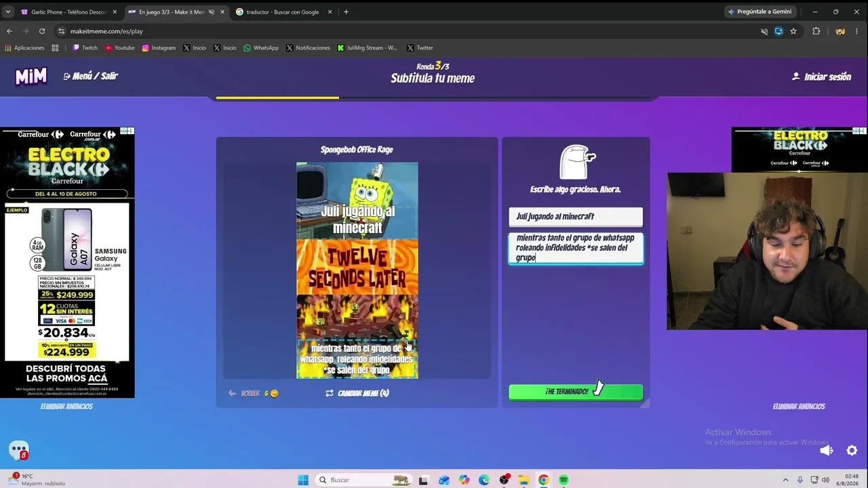868x488 pixels.
Task: Click the Samsung Galaxy A07 Carrefour ad
Action: point(67,262)
